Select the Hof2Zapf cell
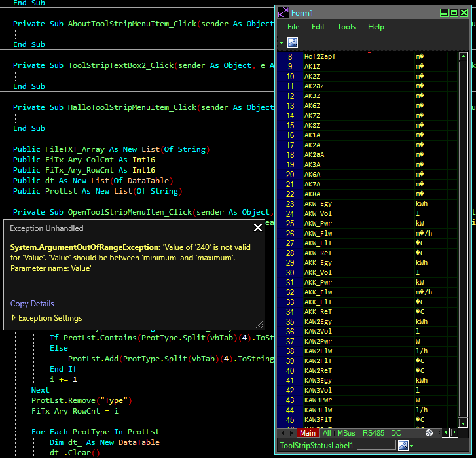 tap(336, 57)
